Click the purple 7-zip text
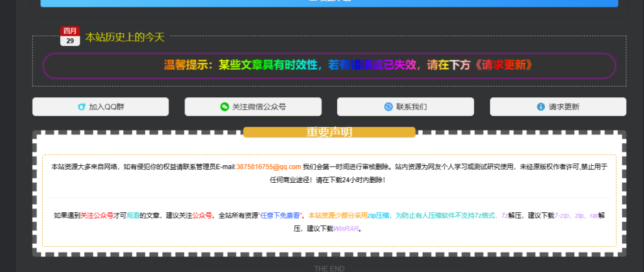 tap(563, 215)
